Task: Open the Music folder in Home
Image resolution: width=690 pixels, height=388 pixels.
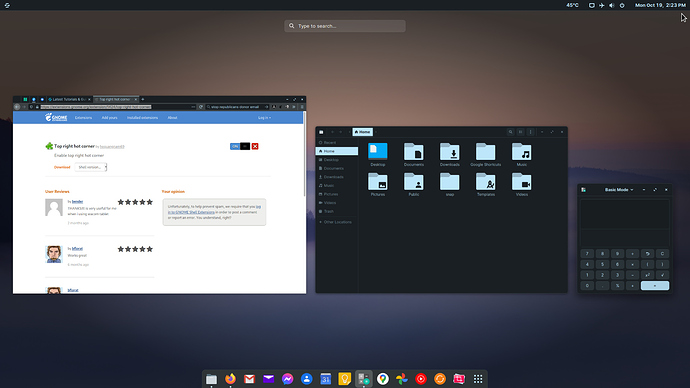Action: [521, 154]
